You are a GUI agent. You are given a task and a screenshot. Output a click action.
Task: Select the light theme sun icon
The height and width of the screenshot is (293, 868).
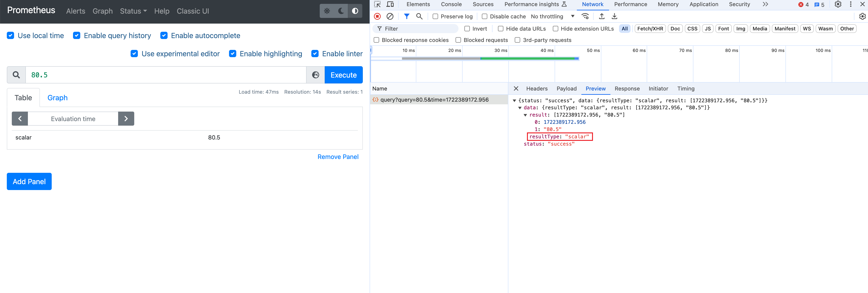pos(327,11)
